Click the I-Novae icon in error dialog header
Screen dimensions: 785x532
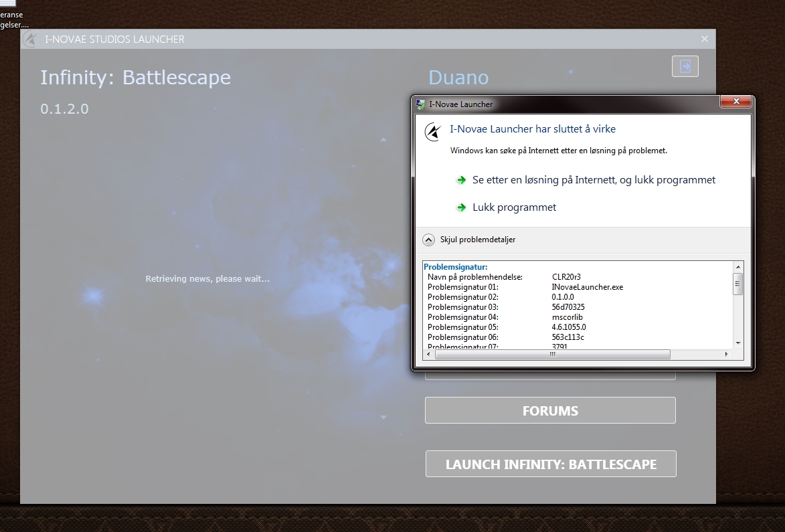point(433,132)
